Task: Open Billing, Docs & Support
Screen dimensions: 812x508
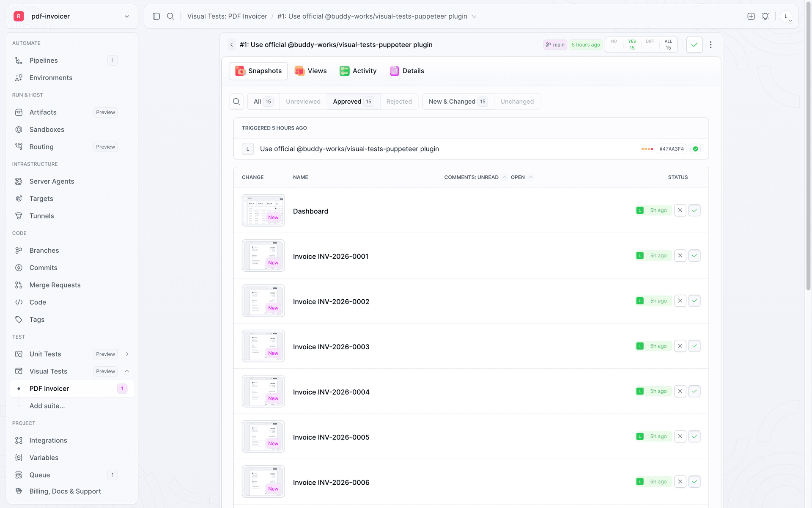Action: click(66, 491)
